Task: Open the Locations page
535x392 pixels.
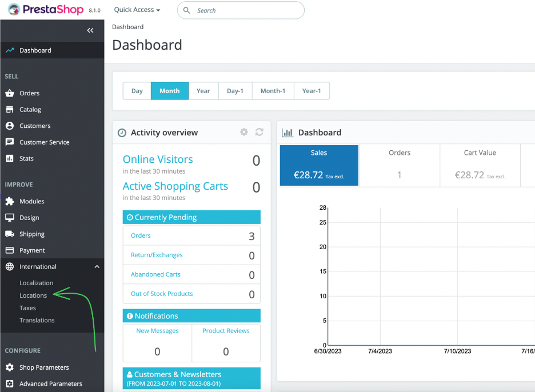Action: [33, 295]
